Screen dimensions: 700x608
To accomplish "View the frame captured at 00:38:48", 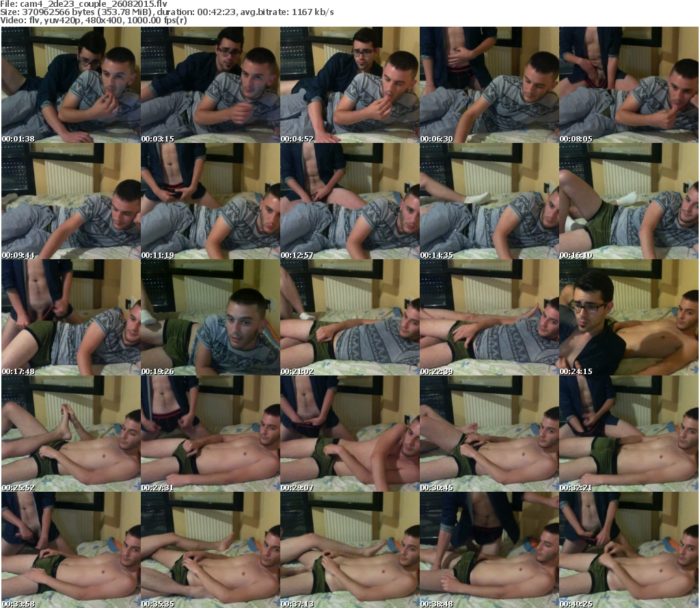I will (489, 549).
